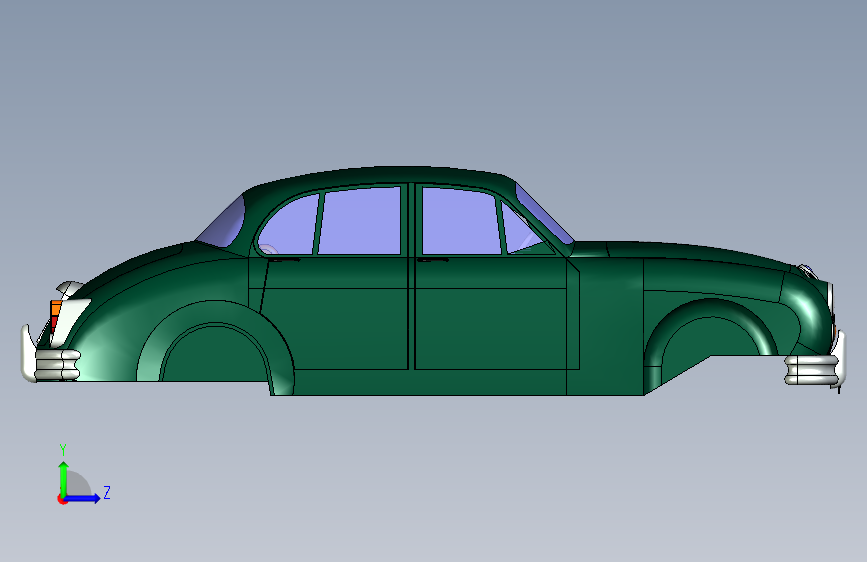Screen dimensions: 867x562
Task: Click the "Y" axis label
Action: (x=63, y=450)
